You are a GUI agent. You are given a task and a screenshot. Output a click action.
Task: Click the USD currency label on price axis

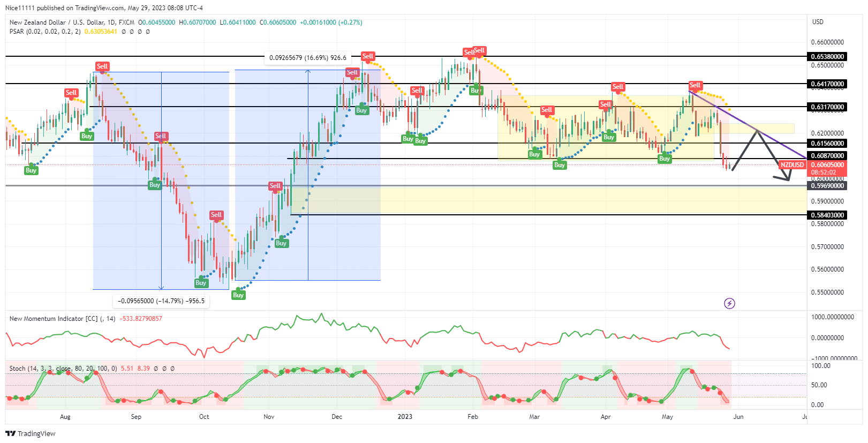click(818, 22)
